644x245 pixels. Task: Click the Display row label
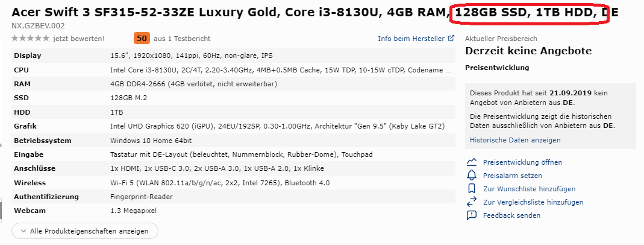28,56
